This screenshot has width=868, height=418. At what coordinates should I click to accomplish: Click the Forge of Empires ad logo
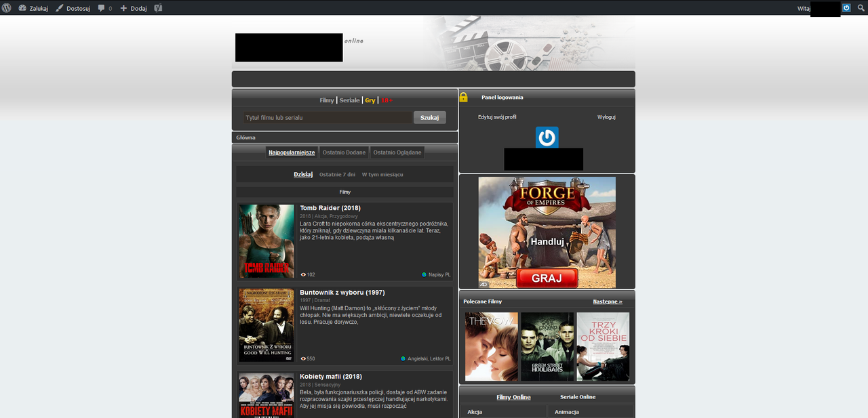coord(547,196)
